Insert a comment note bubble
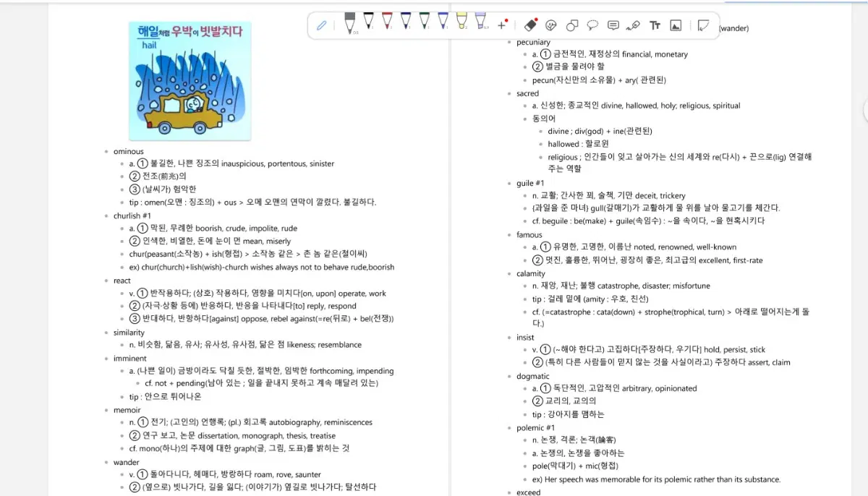The width and height of the screenshot is (868, 496). [x=613, y=25]
